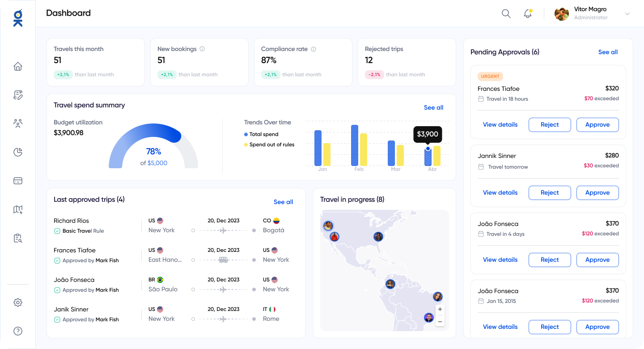644x349 pixels.
Task: View details of Frances Tiafoe's request
Action: 500,125
